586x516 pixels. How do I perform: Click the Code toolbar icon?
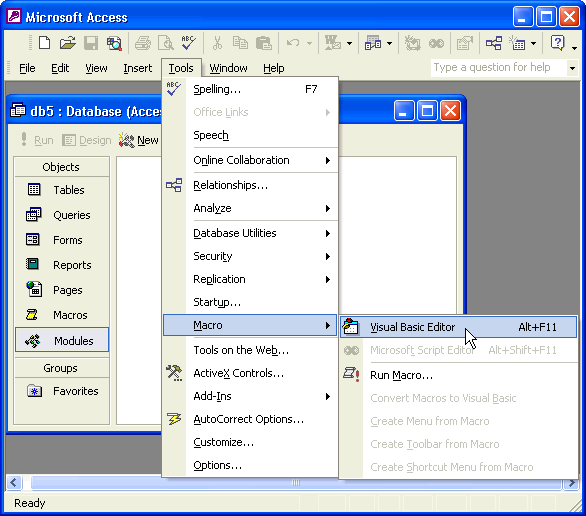413,43
